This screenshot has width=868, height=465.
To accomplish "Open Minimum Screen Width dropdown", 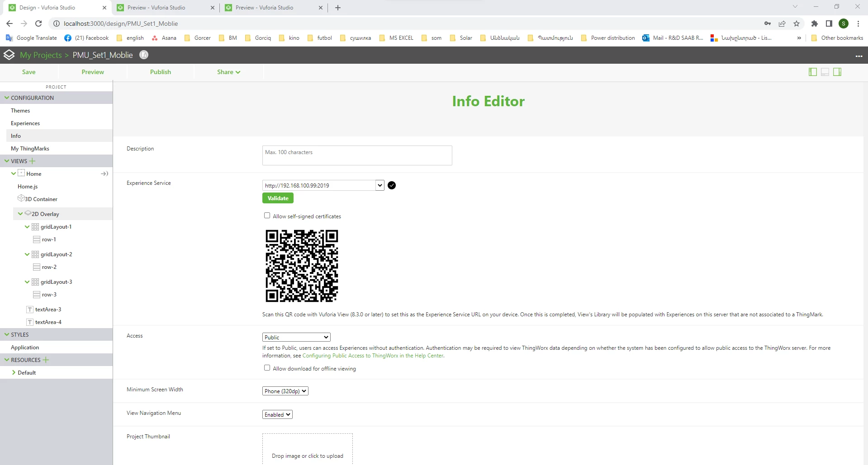I will click(285, 391).
